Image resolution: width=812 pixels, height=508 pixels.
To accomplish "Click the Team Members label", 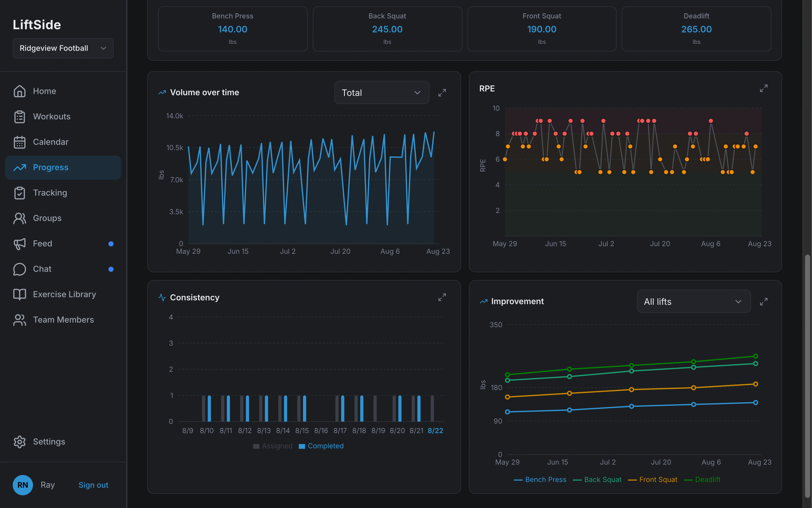I will click(x=63, y=320).
